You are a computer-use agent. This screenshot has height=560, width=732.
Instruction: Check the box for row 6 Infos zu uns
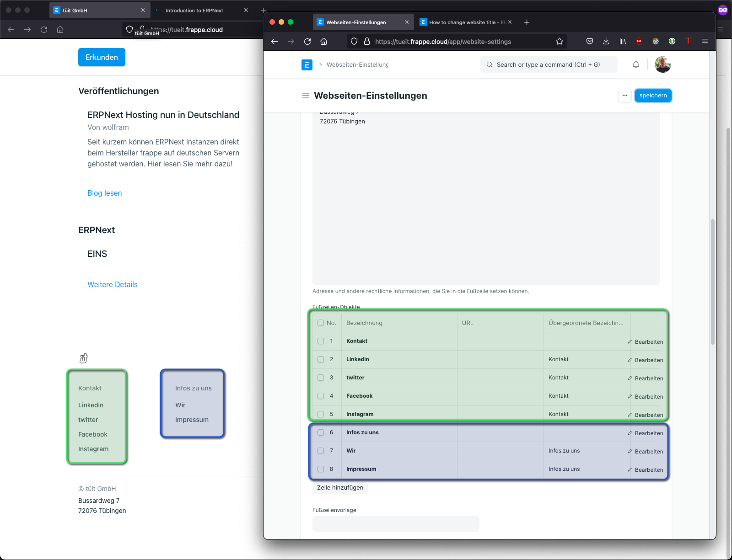(x=321, y=432)
